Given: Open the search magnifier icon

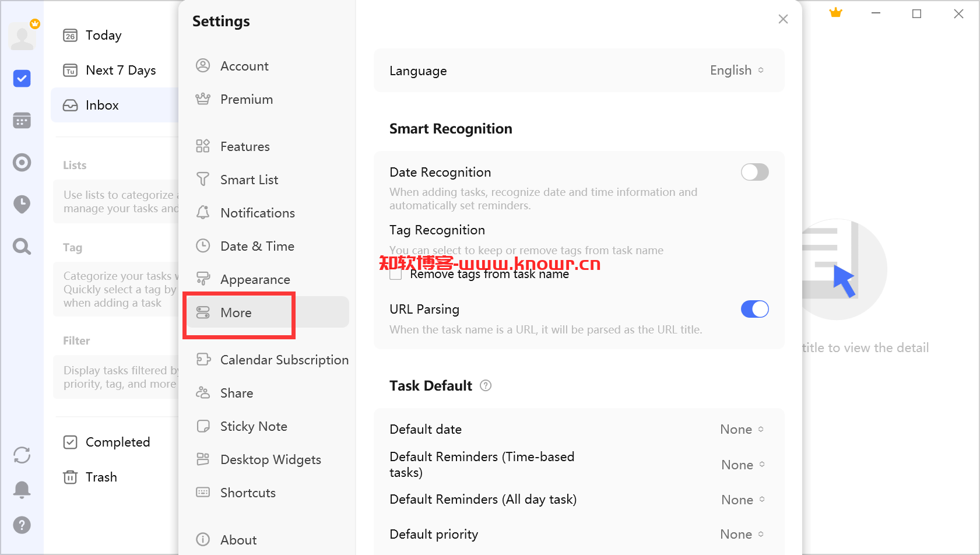Looking at the screenshot, I should 22,247.
